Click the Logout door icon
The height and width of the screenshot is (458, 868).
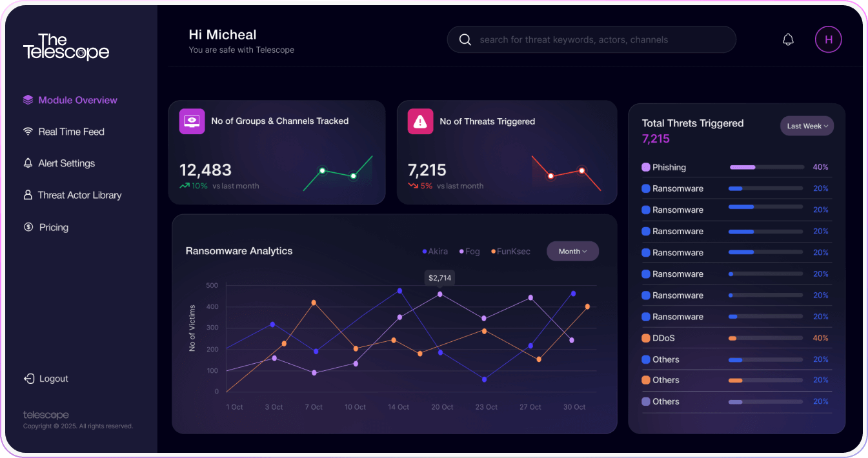tap(28, 379)
